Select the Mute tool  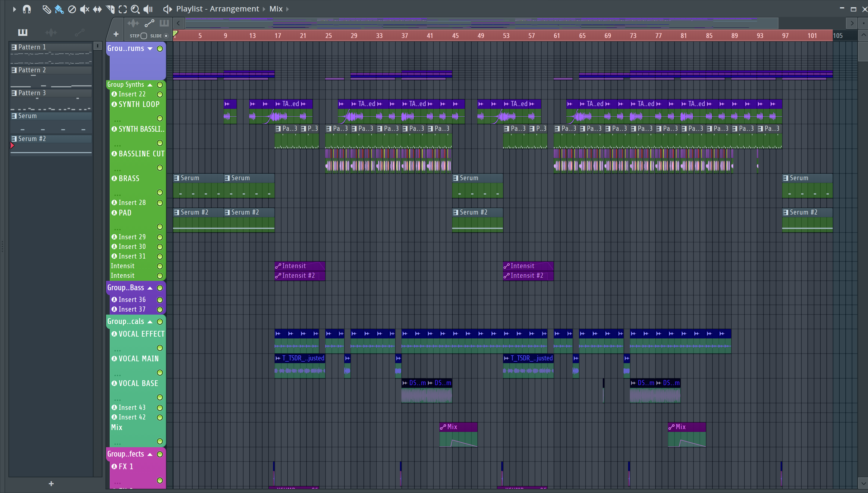pos(85,9)
